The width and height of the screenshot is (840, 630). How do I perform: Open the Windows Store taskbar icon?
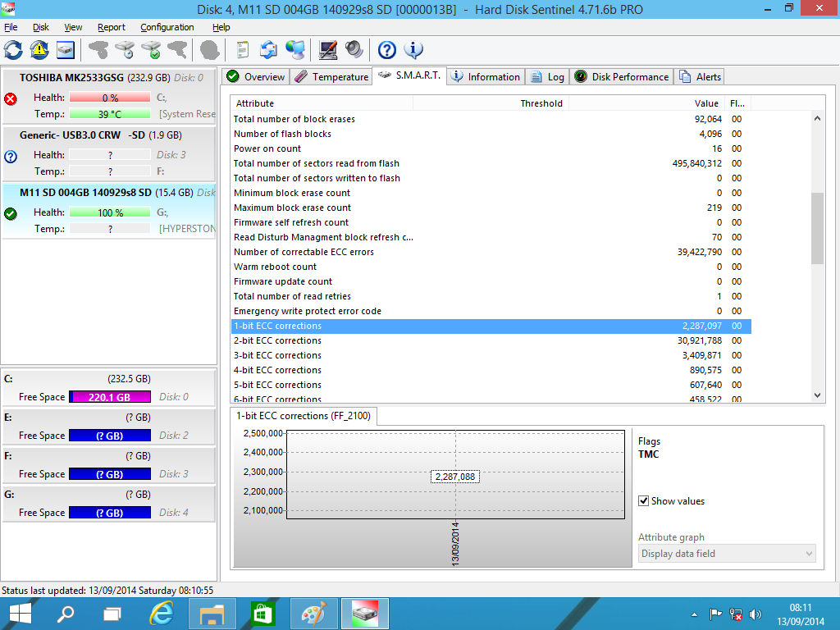(x=262, y=614)
